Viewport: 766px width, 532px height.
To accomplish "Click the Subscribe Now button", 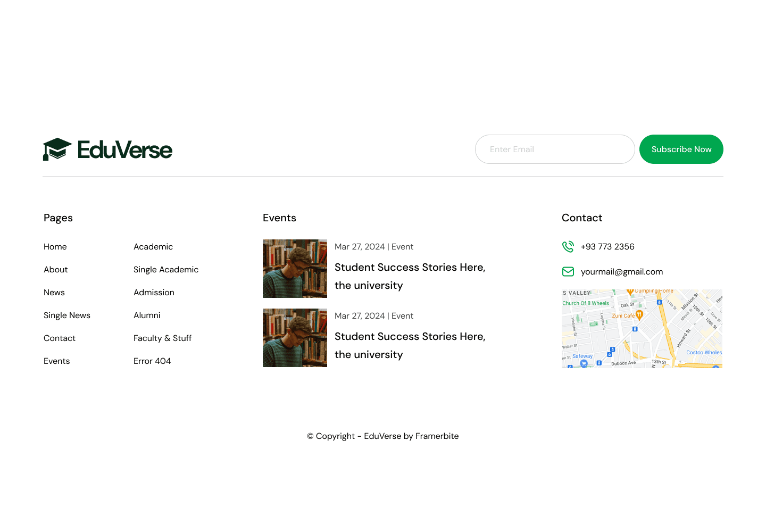I will click(681, 149).
